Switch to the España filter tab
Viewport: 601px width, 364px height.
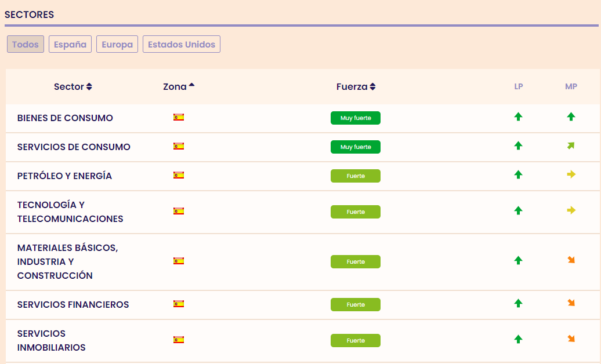click(x=70, y=45)
